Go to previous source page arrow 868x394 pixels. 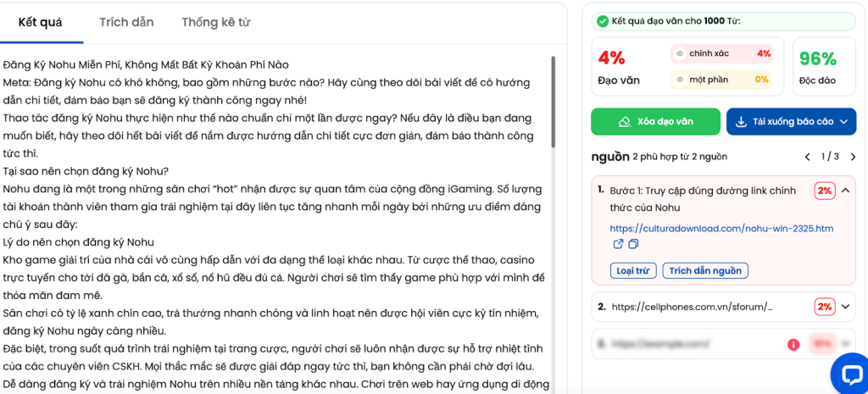click(808, 157)
